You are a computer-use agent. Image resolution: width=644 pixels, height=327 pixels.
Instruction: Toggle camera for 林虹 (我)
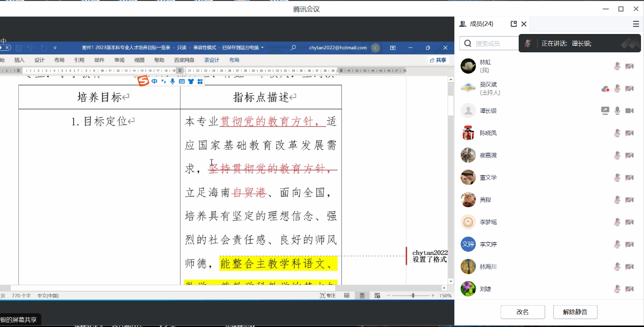click(629, 66)
